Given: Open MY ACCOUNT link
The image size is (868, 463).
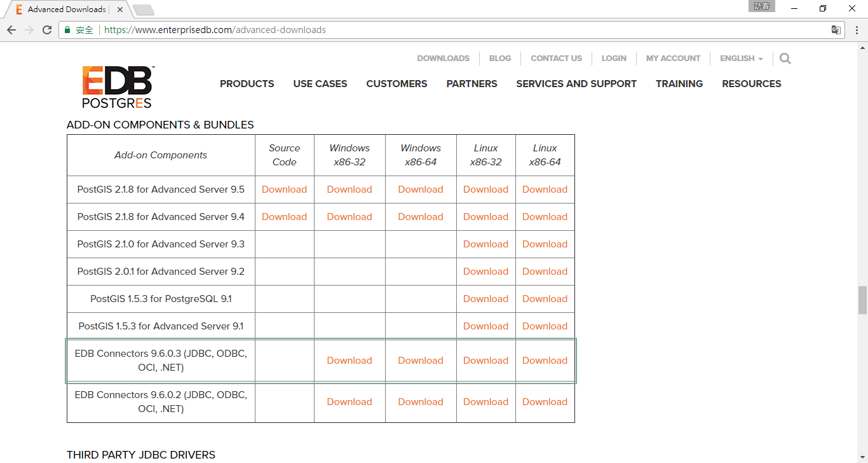Looking at the screenshot, I should point(673,58).
